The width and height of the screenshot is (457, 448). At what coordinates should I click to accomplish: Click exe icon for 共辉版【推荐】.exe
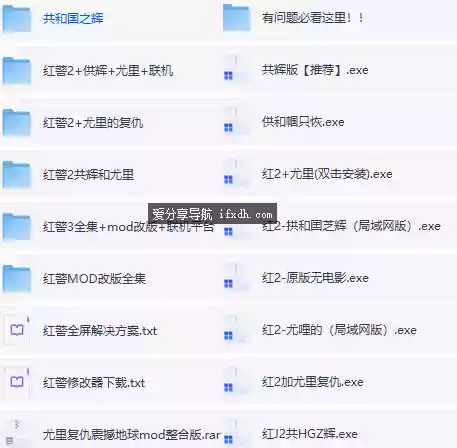pyautogui.click(x=236, y=68)
